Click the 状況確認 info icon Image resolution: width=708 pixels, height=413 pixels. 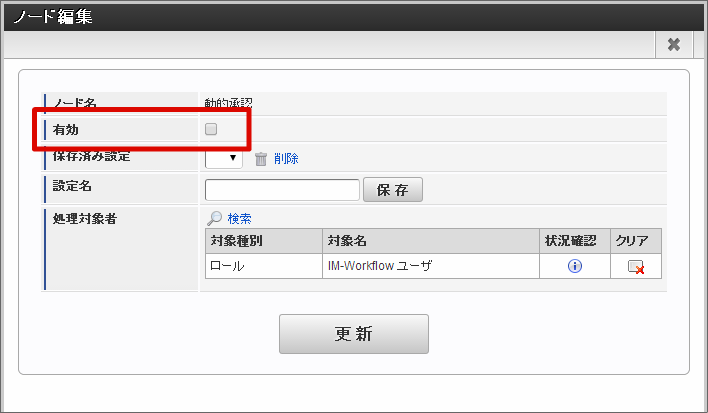(574, 266)
